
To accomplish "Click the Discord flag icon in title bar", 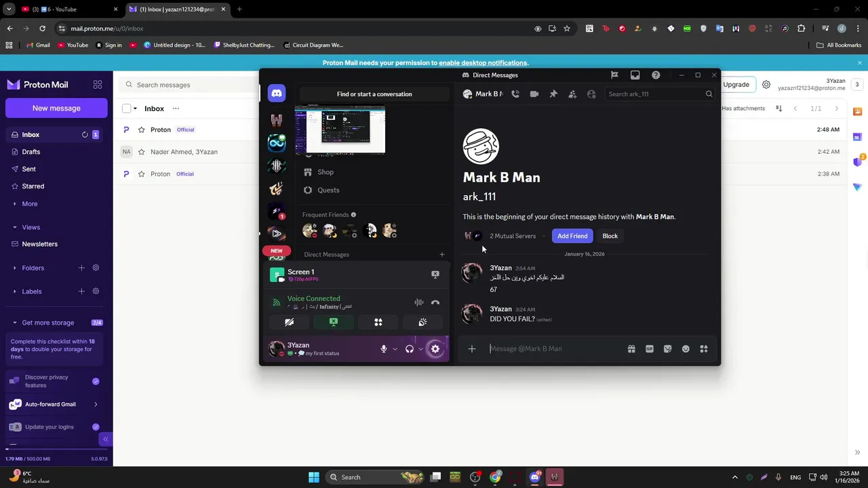I will (x=614, y=75).
